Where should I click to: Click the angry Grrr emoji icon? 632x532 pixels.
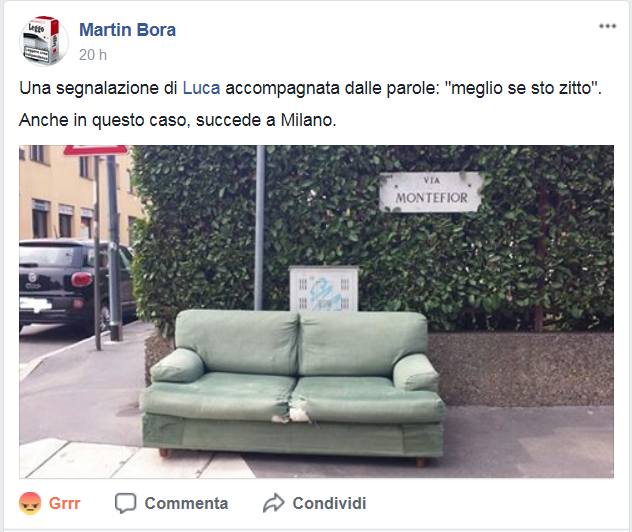(30, 503)
